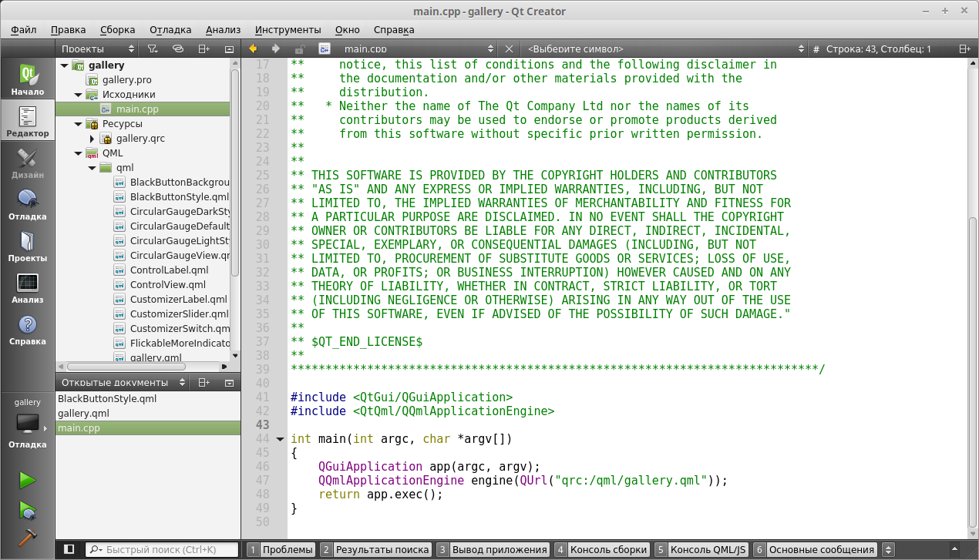Show the Результаты поиска pane
The width and height of the screenshot is (979, 560).
point(375,550)
